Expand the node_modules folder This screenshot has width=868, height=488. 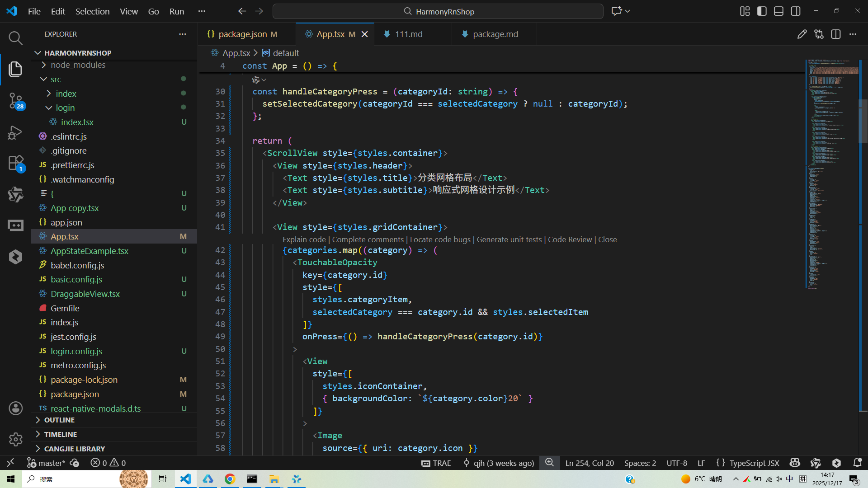pos(78,65)
